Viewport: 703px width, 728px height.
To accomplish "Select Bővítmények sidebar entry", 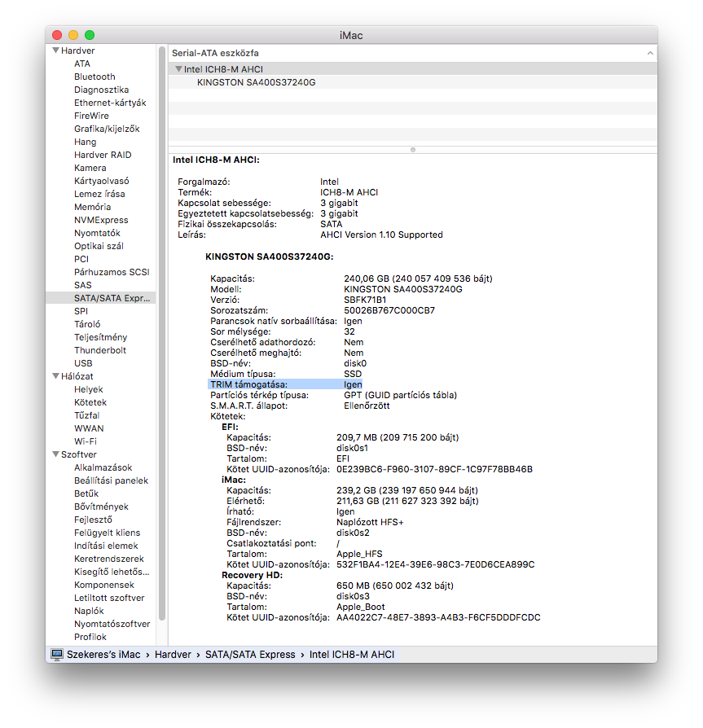I will point(101,506).
